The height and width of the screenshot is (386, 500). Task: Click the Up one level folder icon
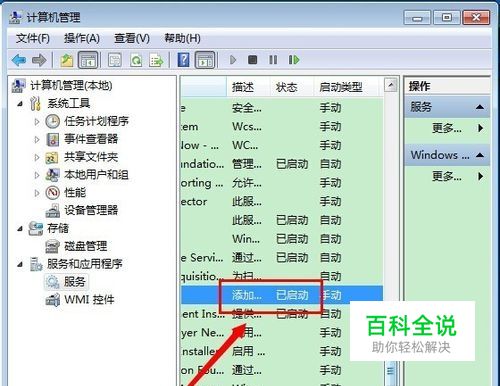click(x=67, y=60)
